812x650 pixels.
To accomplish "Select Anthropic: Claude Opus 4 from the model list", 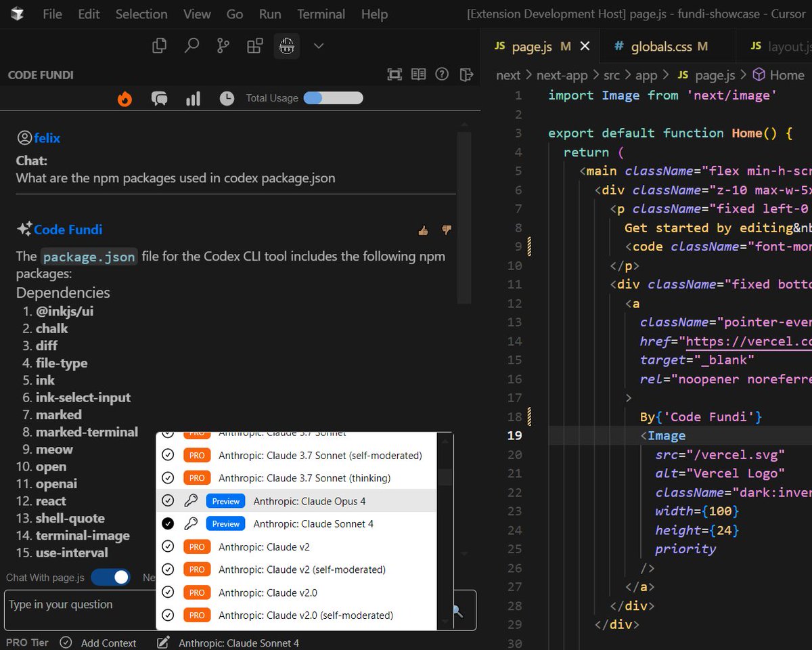I will (309, 500).
